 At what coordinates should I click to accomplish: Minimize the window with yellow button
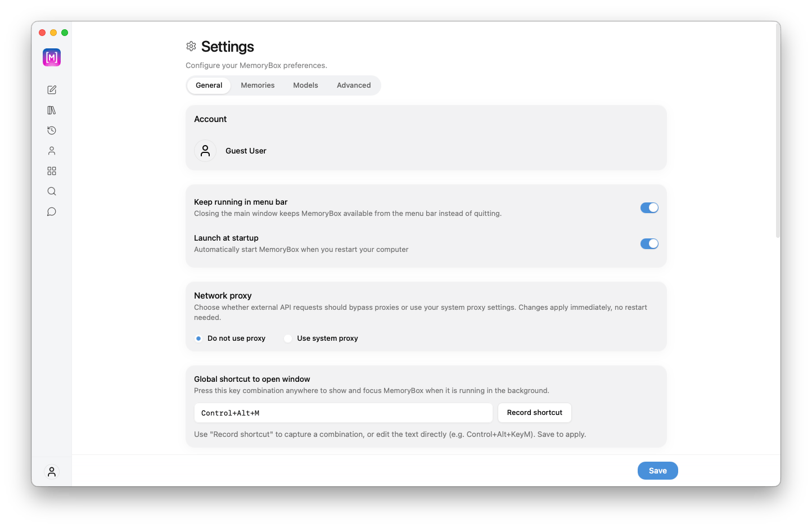(53, 33)
